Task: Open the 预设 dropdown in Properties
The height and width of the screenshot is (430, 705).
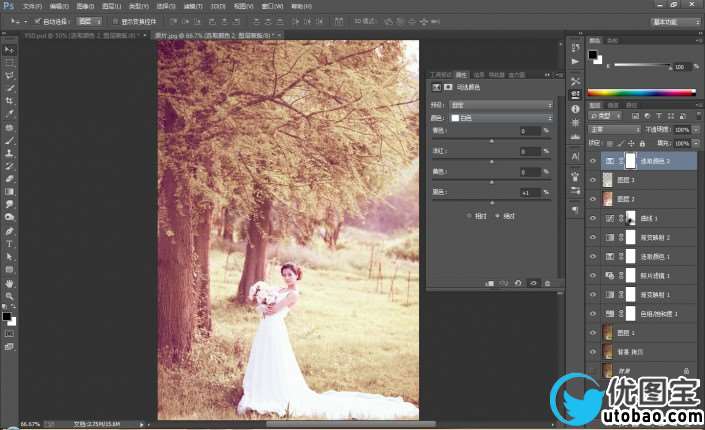Action: point(502,104)
